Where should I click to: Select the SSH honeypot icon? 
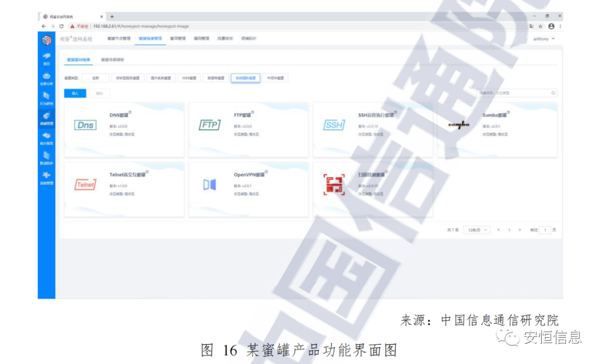click(x=334, y=125)
